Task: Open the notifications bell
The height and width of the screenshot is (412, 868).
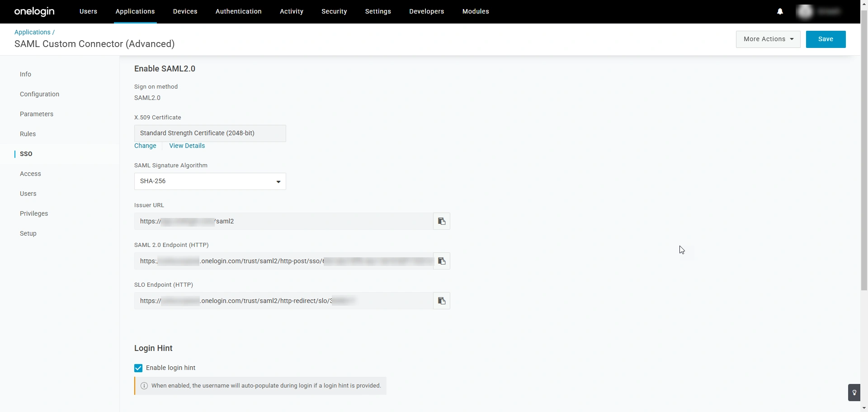Action: tap(780, 12)
